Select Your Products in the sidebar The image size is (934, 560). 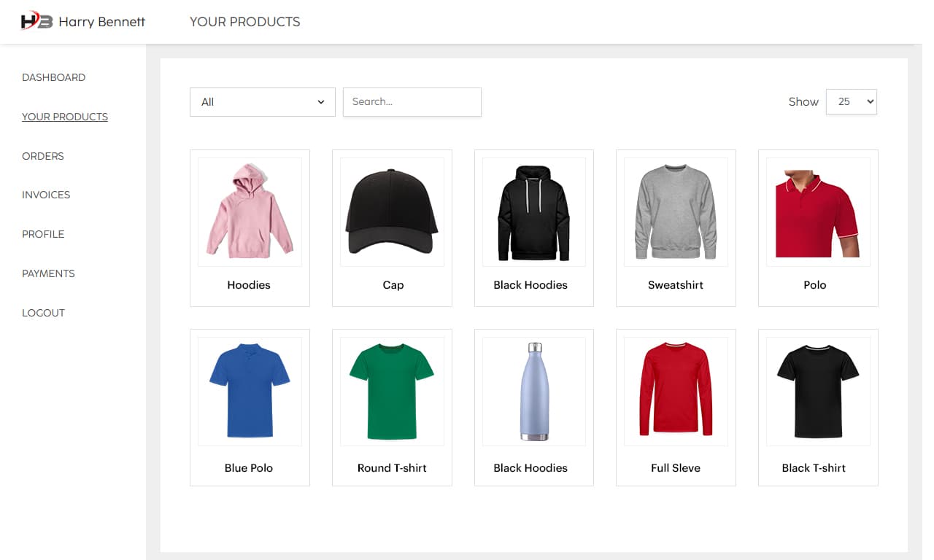(x=65, y=117)
